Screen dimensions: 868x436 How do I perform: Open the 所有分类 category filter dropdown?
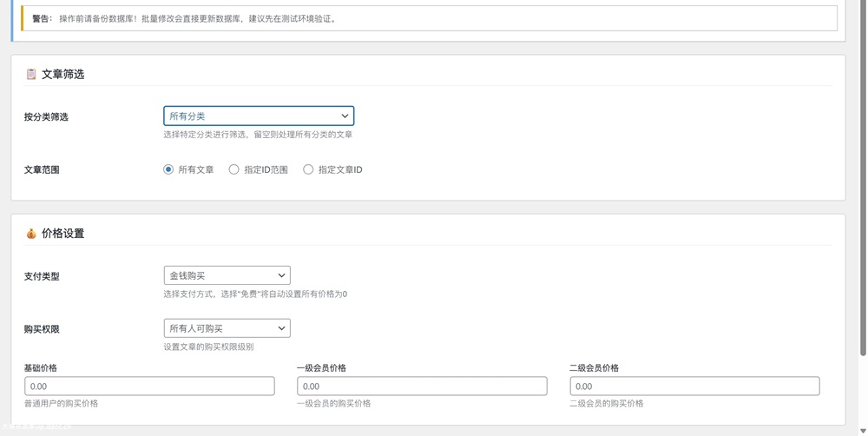coord(259,116)
